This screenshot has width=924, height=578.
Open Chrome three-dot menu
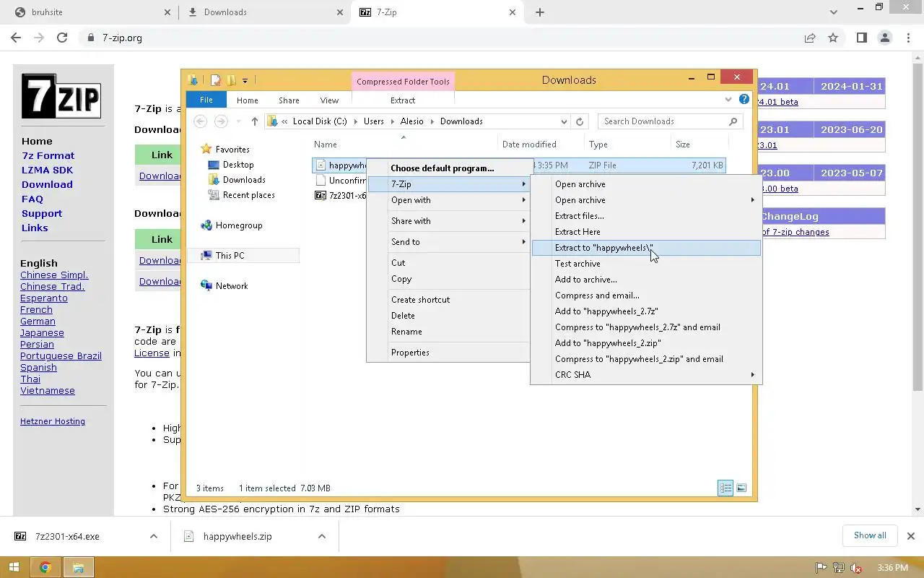[x=908, y=38]
